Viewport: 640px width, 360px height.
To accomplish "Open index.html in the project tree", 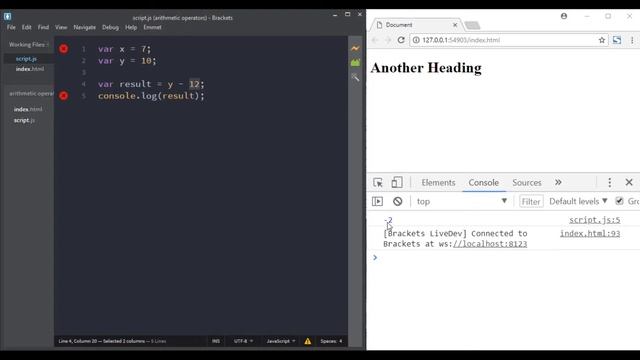I will point(28,109).
